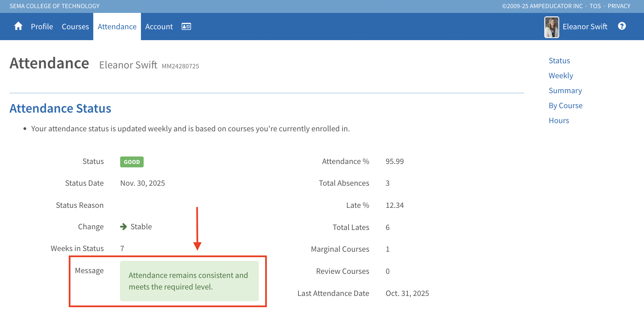The height and width of the screenshot is (315, 644).
Task: Click the home icon in navbar
Action: [18, 26]
